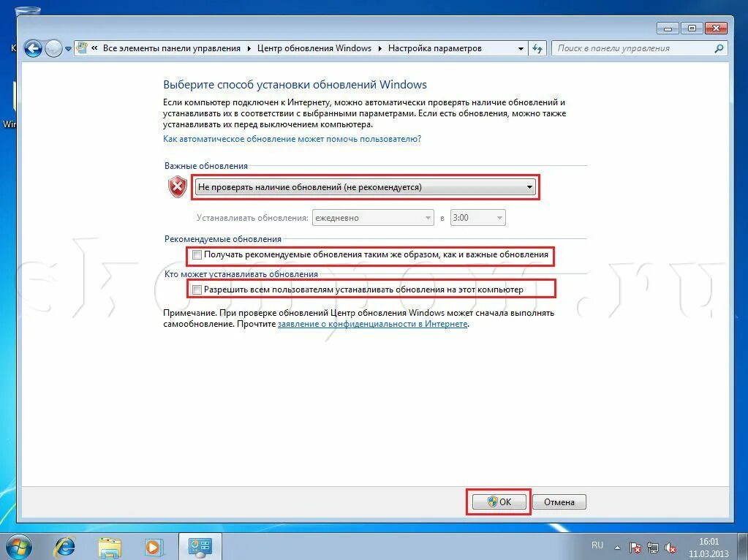
Task: Open "заявление о конфиденциальности в Интернете" link
Action: (x=373, y=324)
